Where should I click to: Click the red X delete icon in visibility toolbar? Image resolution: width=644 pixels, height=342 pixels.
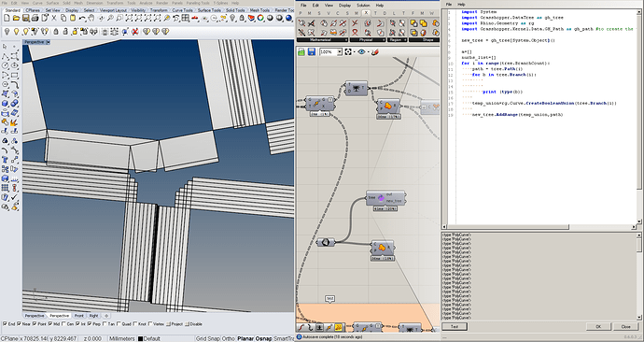click(x=134, y=32)
